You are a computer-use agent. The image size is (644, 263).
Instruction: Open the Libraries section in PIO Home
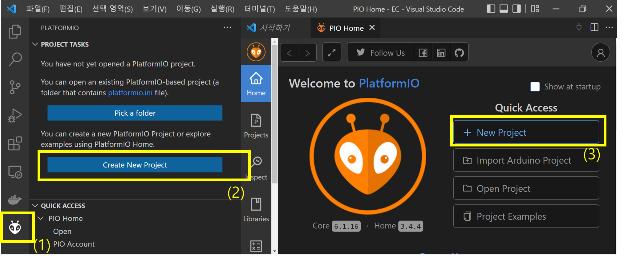(x=256, y=210)
